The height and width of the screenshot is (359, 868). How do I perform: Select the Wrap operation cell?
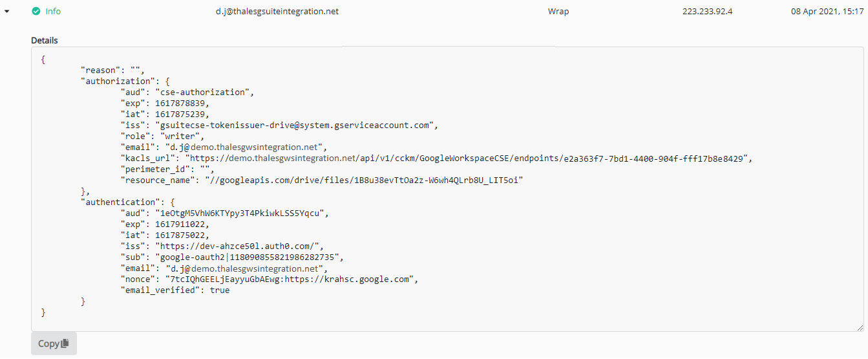[x=558, y=12]
